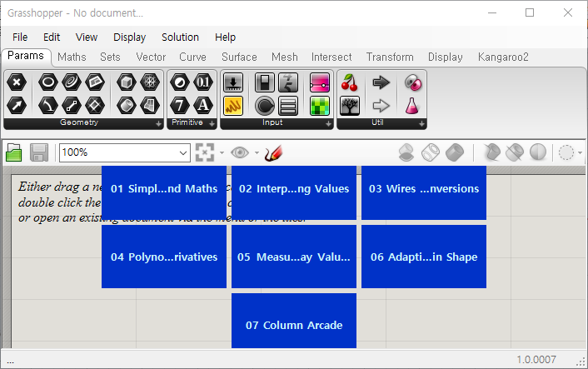Open the File menu
The image size is (588, 369).
point(20,37)
